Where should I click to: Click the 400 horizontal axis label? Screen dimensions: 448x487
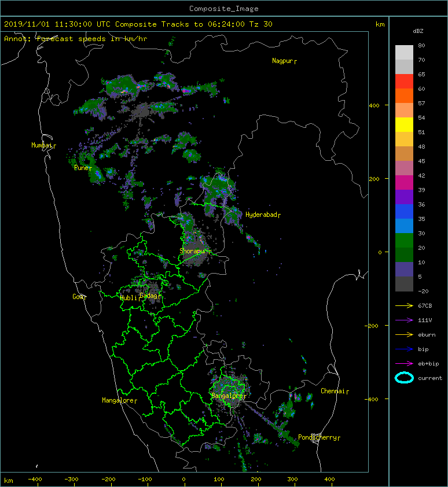click(x=329, y=479)
